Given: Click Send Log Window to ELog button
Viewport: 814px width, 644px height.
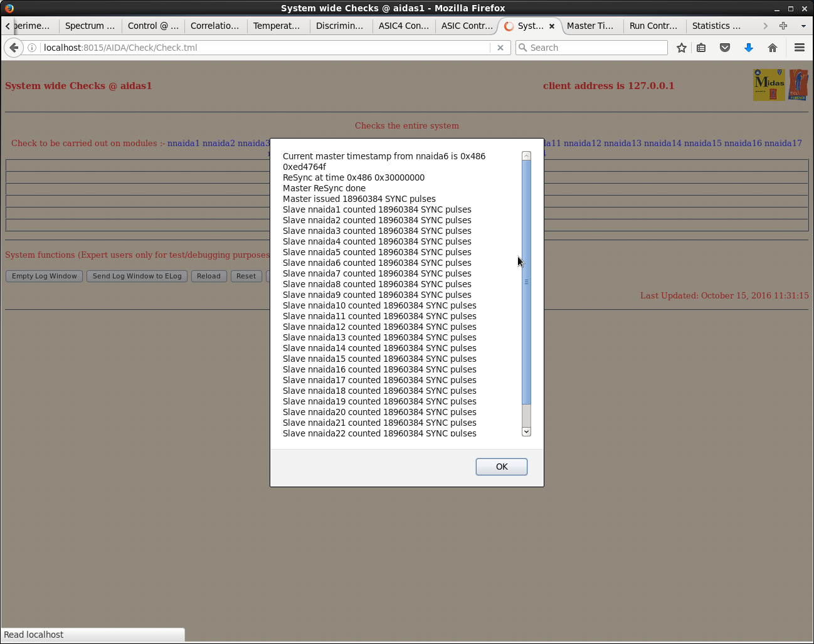Looking at the screenshot, I should 137,276.
